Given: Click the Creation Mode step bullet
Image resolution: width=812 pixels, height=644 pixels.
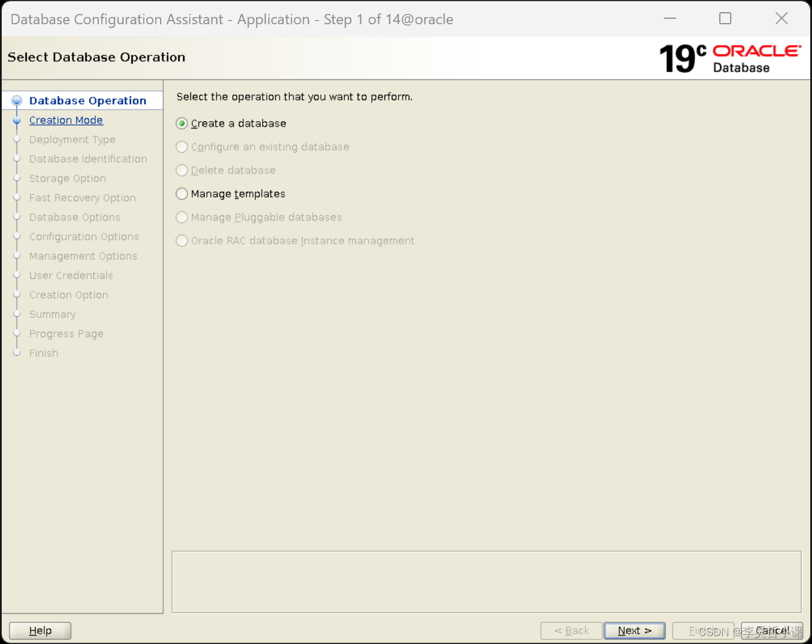Looking at the screenshot, I should tap(17, 121).
